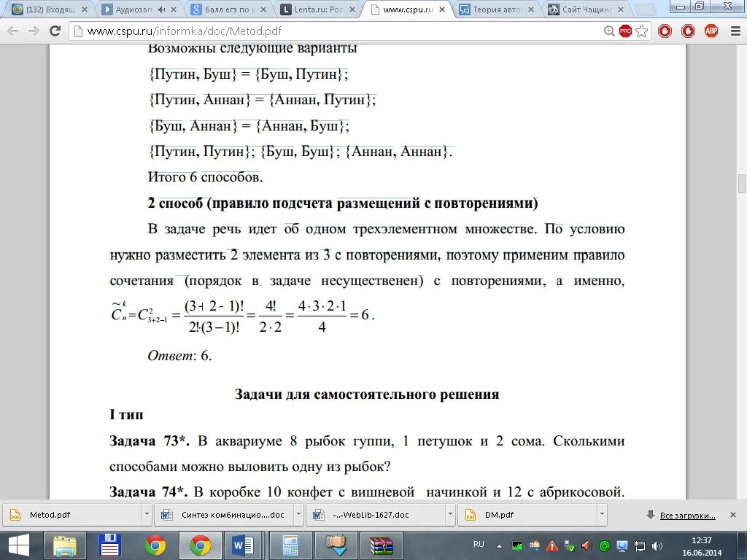Viewport: 747px width, 560px height.
Task: Click the 'Задачи для самостоятельного решения' heading
Action: pos(367,394)
